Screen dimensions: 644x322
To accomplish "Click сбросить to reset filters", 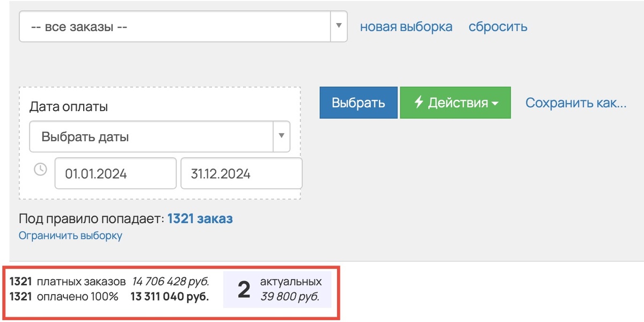I will click(497, 25).
